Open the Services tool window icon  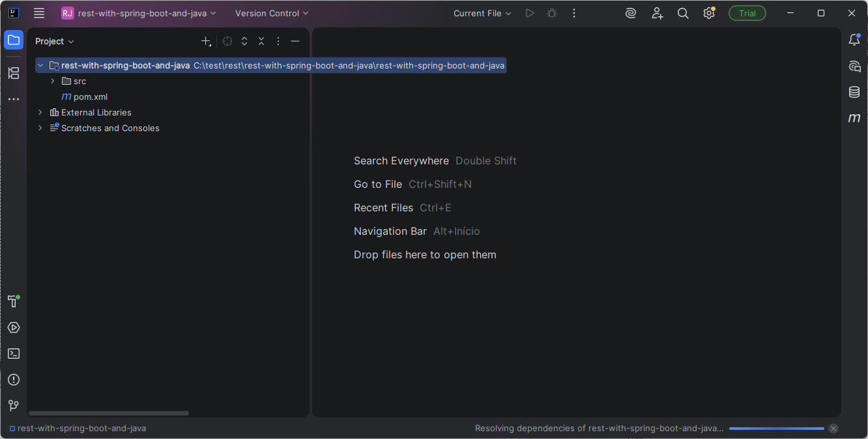pyautogui.click(x=14, y=327)
